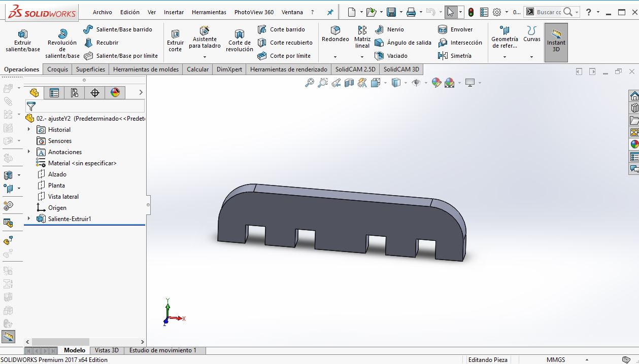This screenshot has height=364, width=639.
Task: Open Geometría de referencia
Action: (505, 38)
